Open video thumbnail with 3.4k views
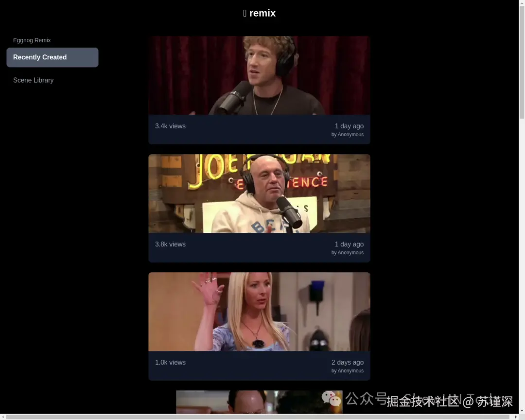 [260, 75]
